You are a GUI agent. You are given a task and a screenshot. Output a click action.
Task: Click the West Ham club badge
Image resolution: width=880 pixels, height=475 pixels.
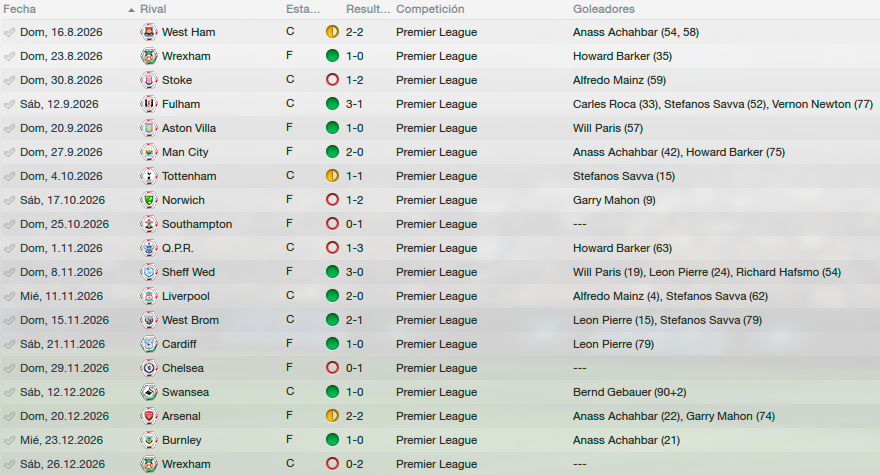(149, 32)
